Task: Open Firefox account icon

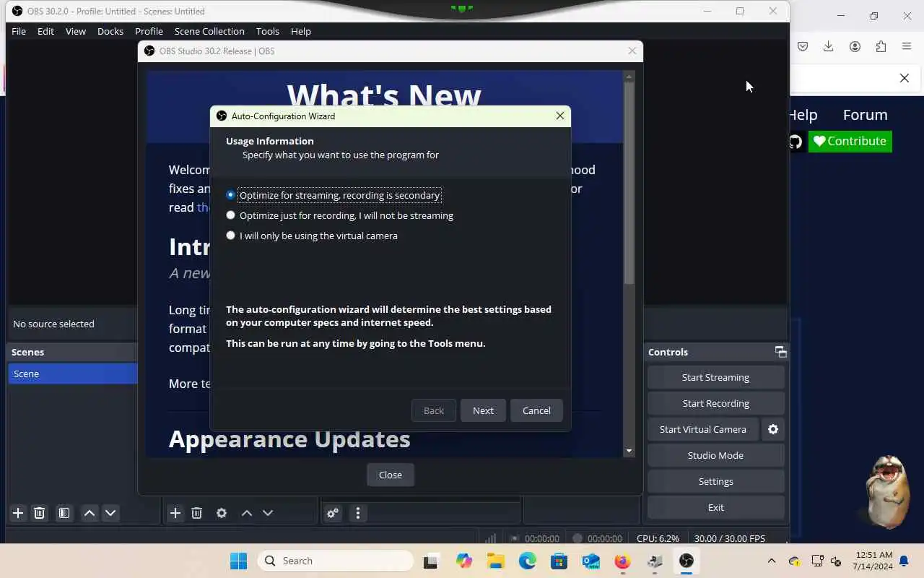Action: click(855, 46)
